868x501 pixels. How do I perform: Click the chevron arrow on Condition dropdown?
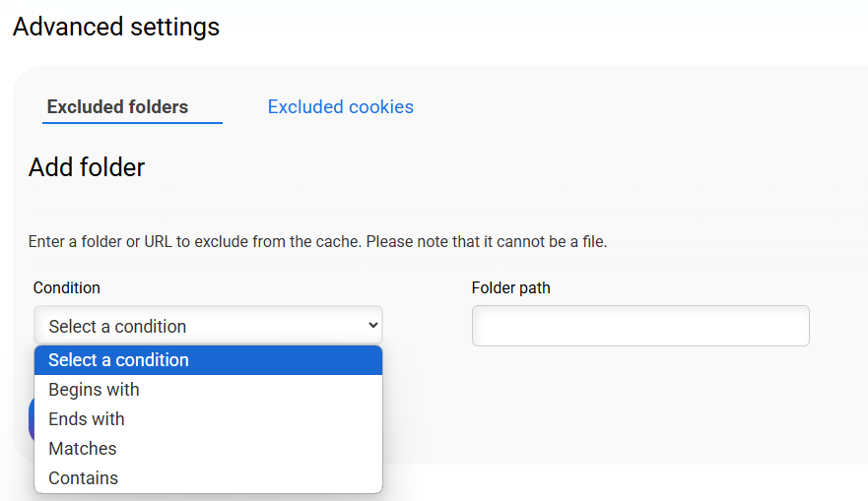click(372, 325)
